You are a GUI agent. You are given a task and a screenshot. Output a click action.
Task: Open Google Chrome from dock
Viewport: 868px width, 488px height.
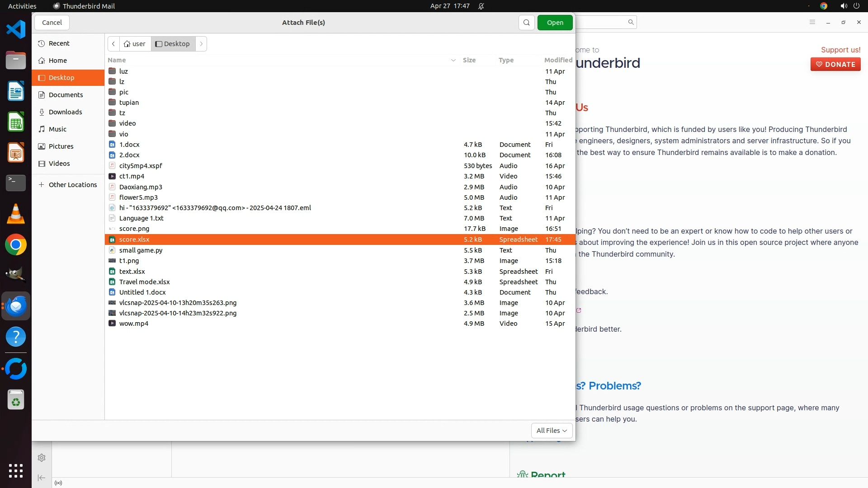[x=16, y=245]
